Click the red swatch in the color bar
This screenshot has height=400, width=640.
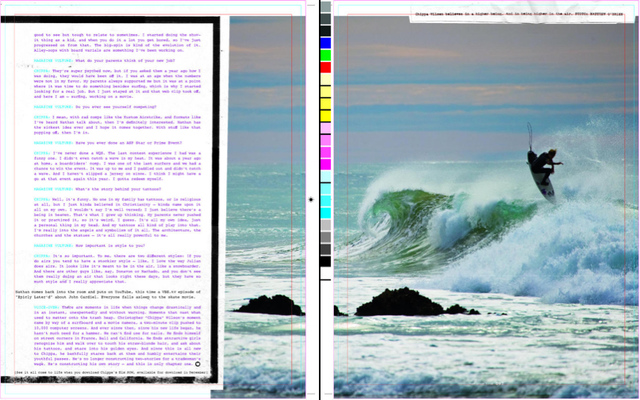click(325, 67)
